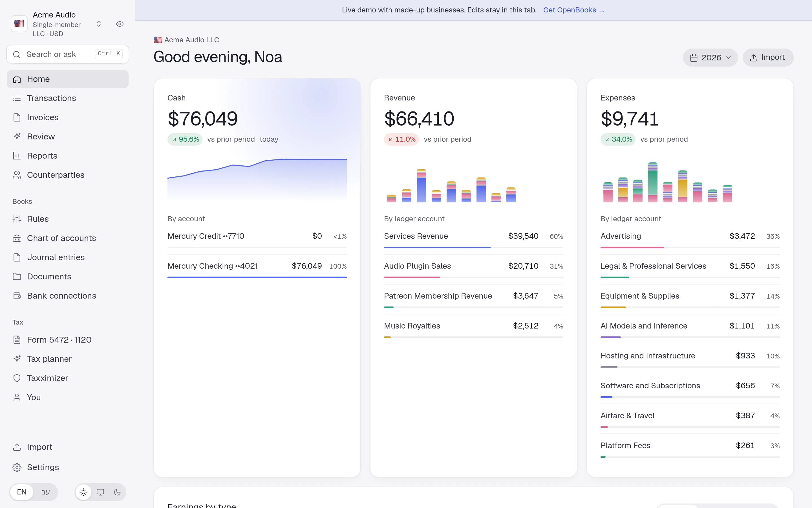Follow the Get OpenBooks link

point(573,10)
